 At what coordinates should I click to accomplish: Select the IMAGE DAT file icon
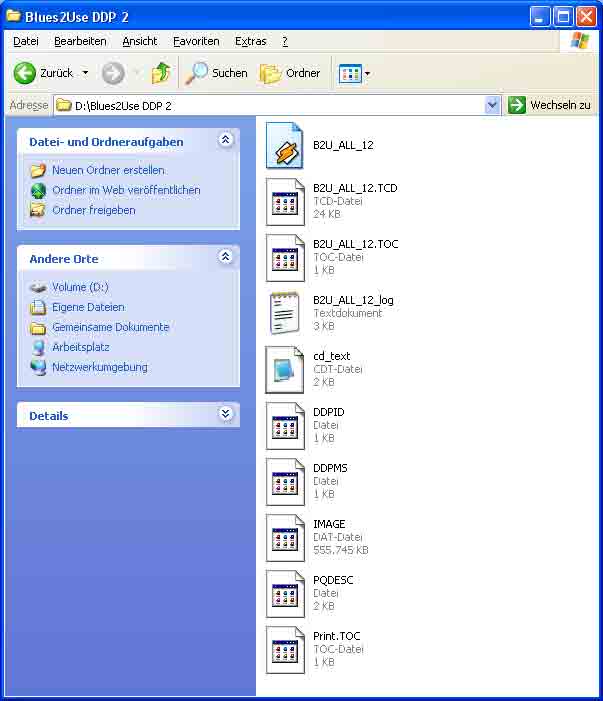(285, 538)
